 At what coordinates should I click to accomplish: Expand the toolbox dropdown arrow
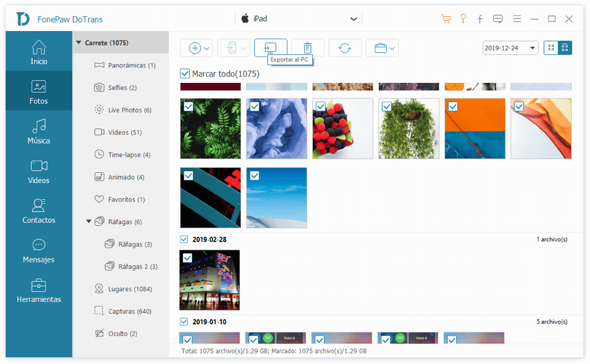[x=392, y=48]
